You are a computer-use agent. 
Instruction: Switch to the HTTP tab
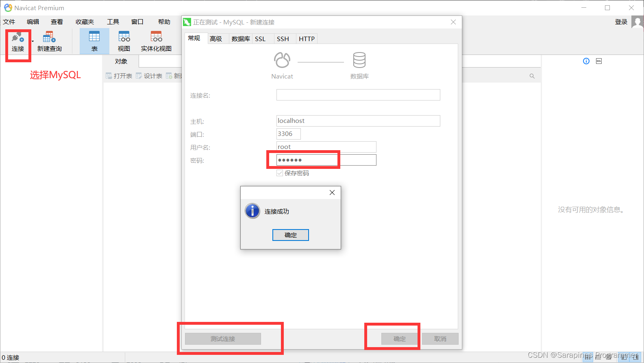tap(307, 39)
